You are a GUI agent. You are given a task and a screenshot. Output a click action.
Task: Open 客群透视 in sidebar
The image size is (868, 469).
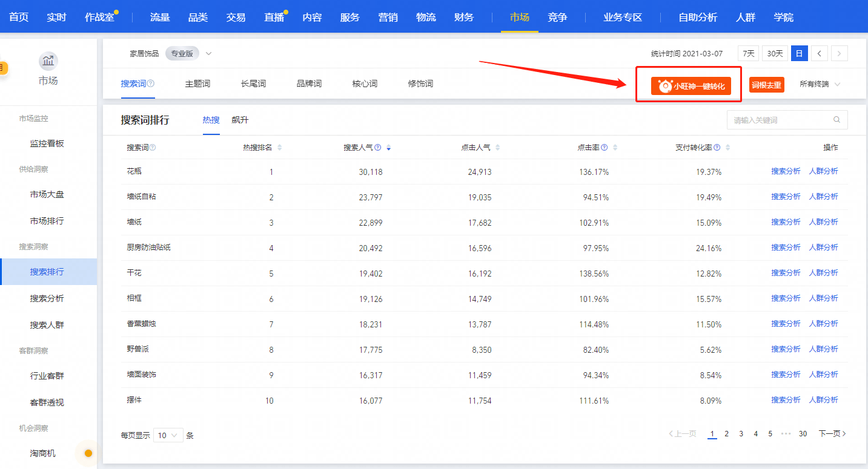(x=47, y=402)
